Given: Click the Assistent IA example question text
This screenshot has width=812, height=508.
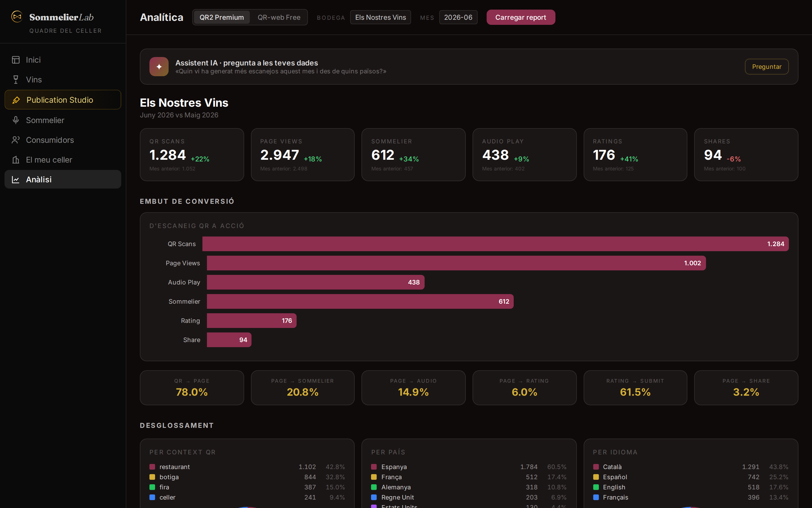Looking at the screenshot, I should [x=281, y=71].
